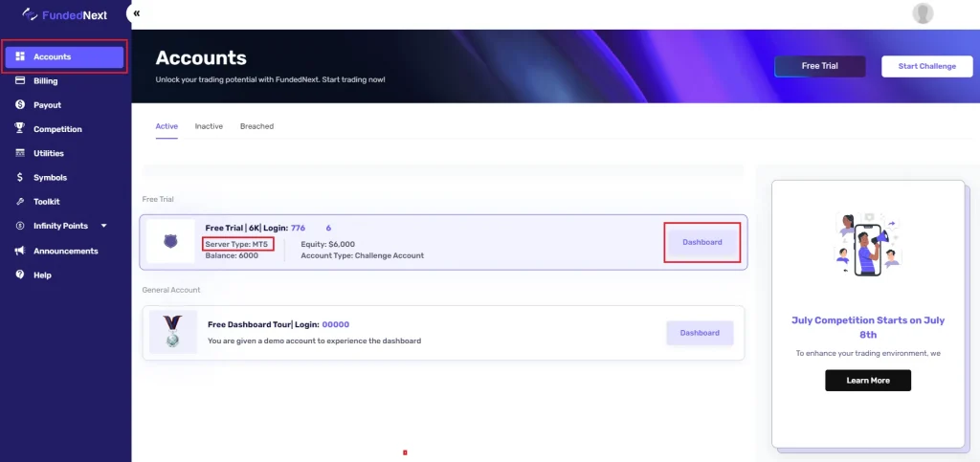The image size is (980, 462).
Task: Click the 'General Account' section label
Action: [170, 290]
